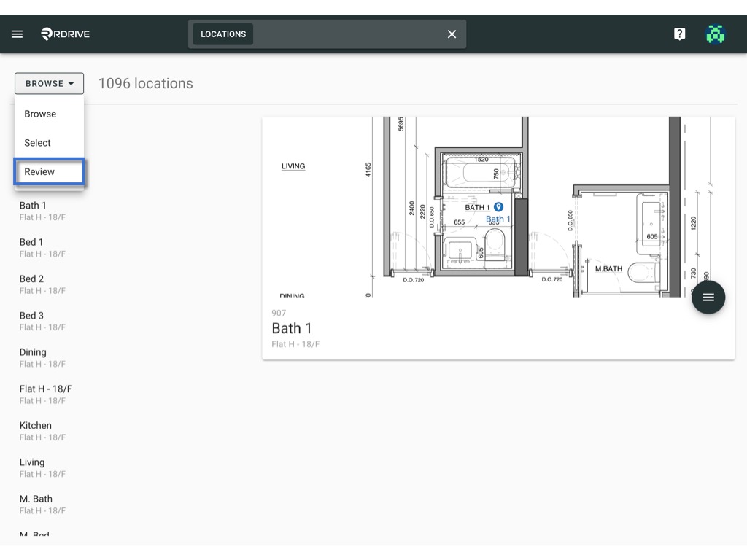Viewport: 747px width, 560px height.
Task: Select the LOCATIONS filter chip
Action: (x=223, y=34)
